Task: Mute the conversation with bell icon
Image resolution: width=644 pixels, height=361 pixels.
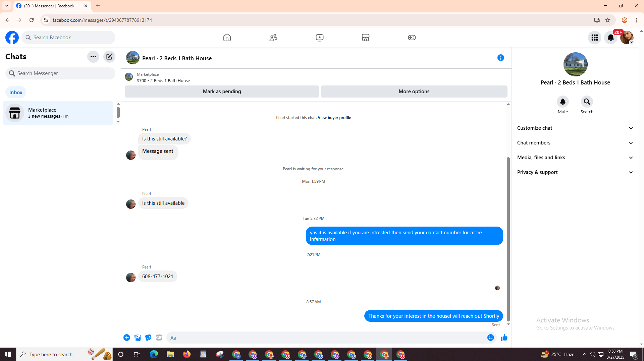Action: [563, 102]
